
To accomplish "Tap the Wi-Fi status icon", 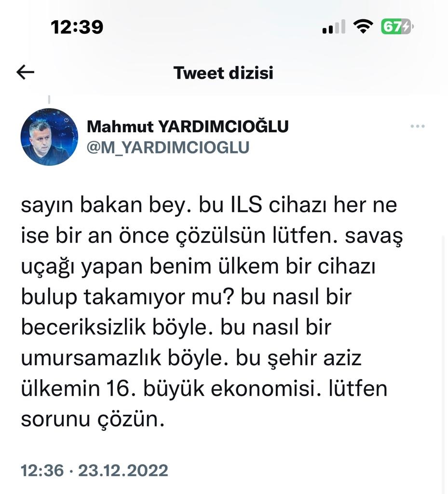I will (363, 26).
